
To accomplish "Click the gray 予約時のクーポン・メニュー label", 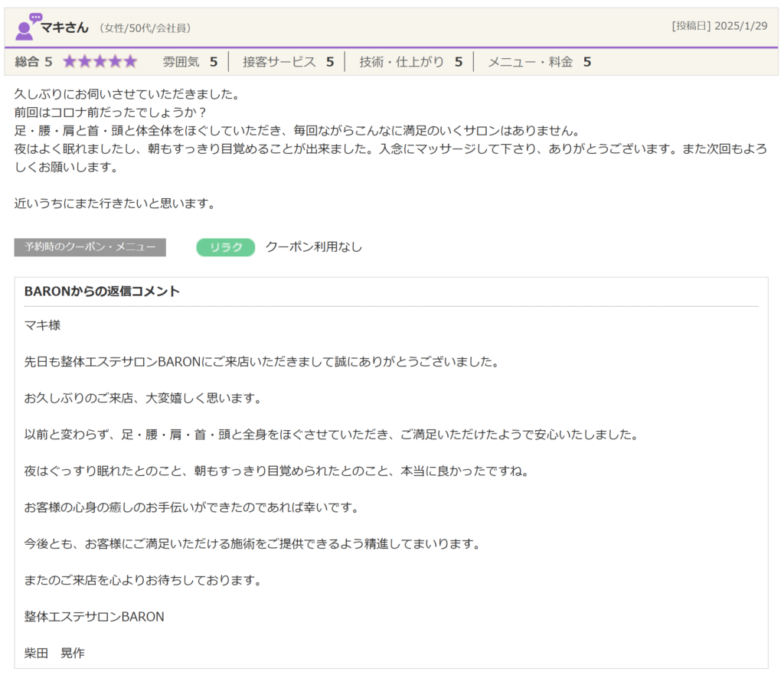I will (90, 247).
